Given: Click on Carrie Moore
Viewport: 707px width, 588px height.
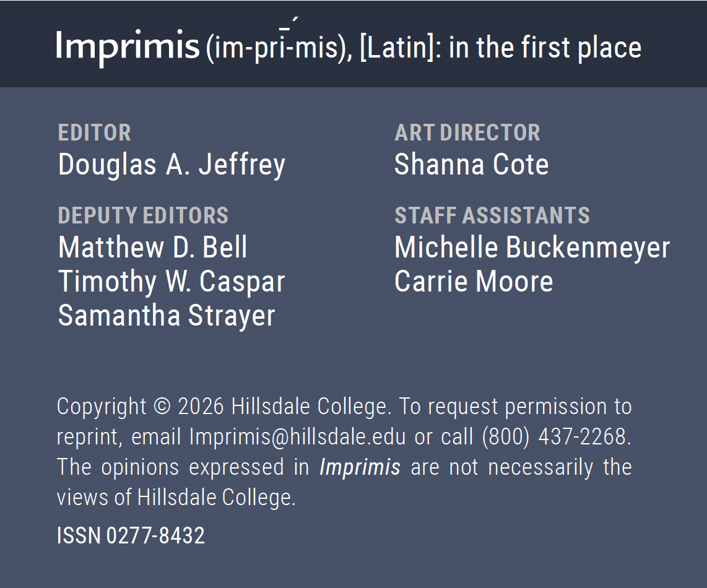Looking at the screenshot, I should [x=474, y=282].
